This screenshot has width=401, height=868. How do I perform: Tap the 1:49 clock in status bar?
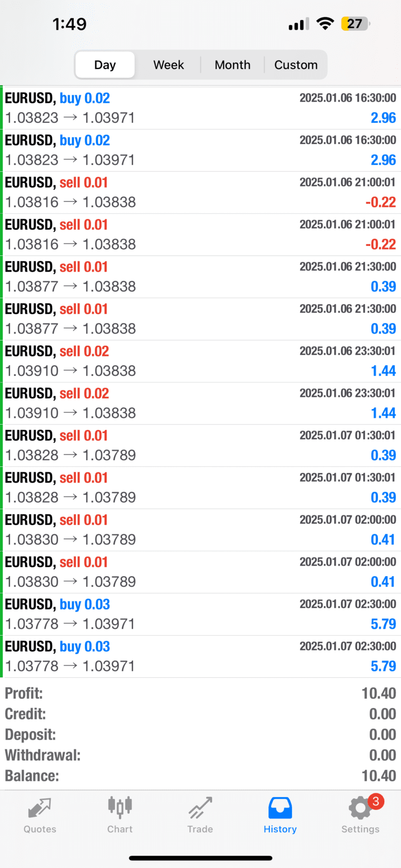coord(69,24)
